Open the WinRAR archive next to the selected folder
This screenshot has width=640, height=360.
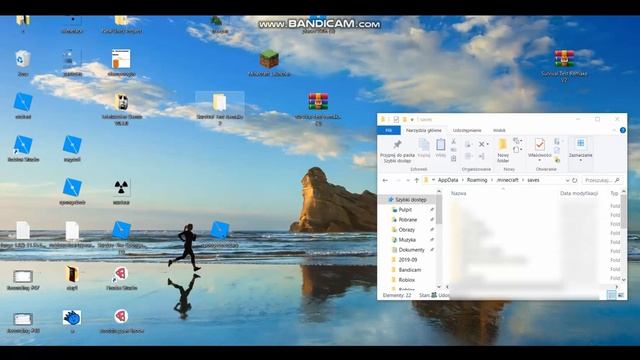[x=318, y=102]
